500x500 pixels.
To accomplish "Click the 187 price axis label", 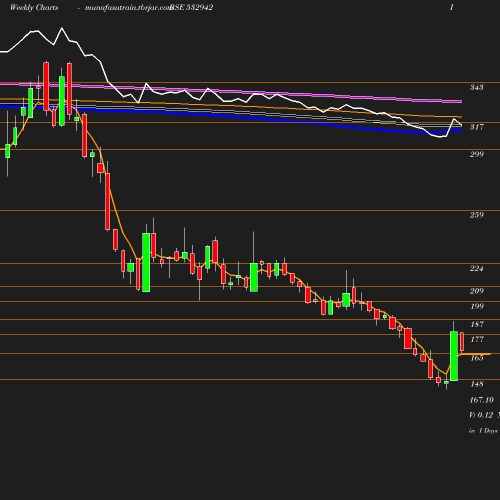I will 477,324.
